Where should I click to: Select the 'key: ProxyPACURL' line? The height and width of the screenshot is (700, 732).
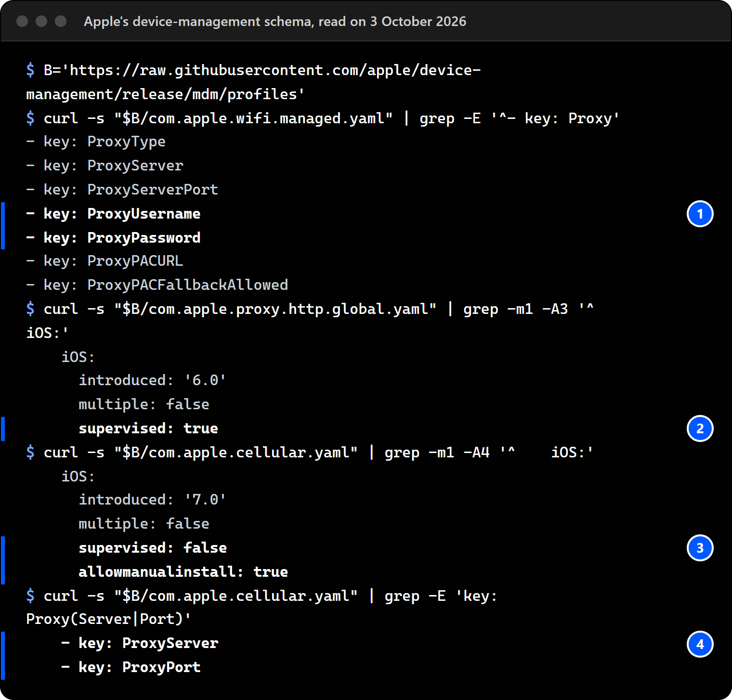[105, 261]
